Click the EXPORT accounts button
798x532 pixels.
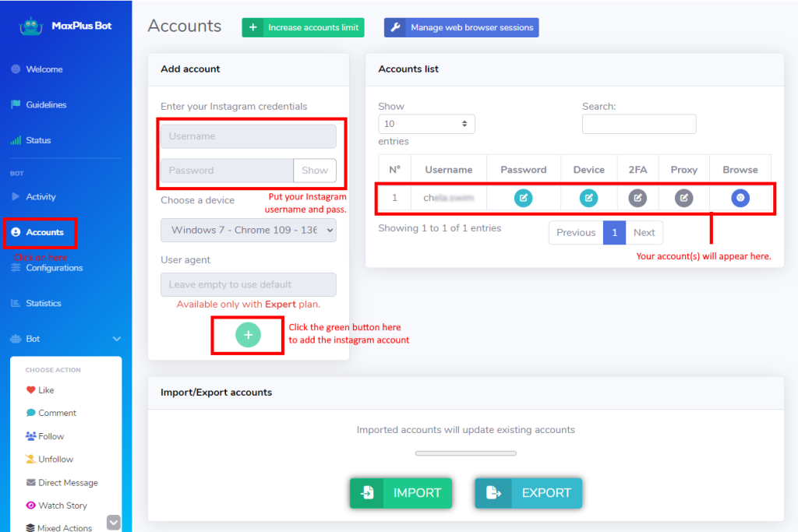pyautogui.click(x=529, y=493)
